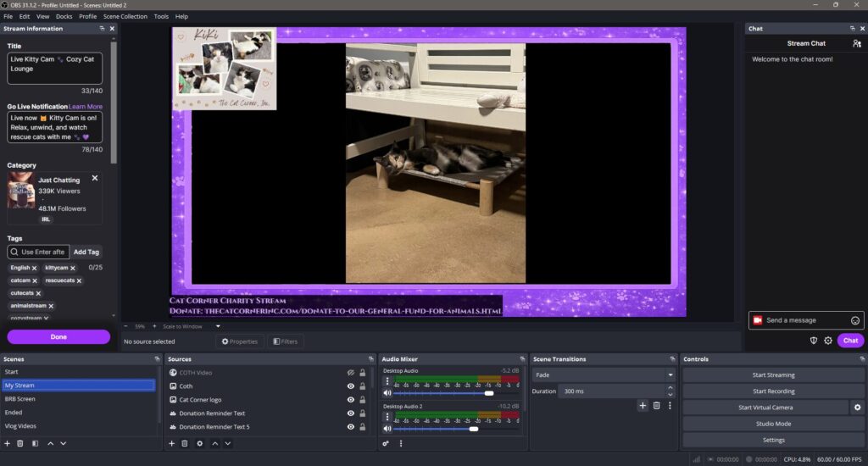Viewport: 868px width, 466px height.
Task: Expand the Scale to Window zoom dropdown
Action: pos(218,326)
